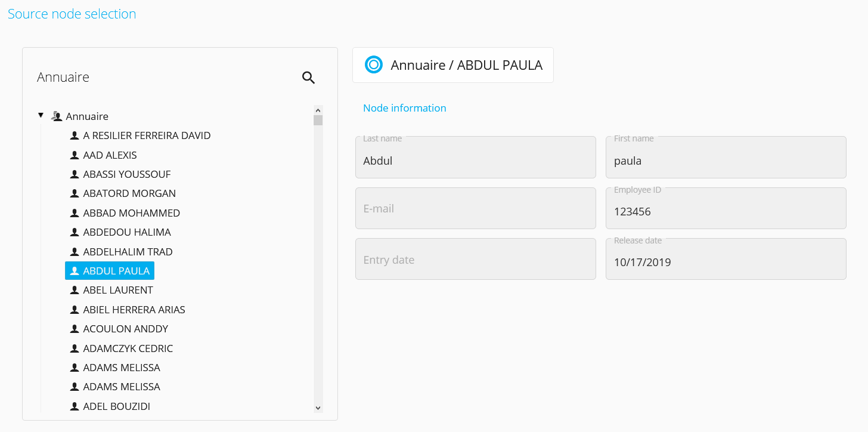This screenshot has width=868, height=432.
Task: Click the Annuaire directory group icon
Action: (57, 116)
